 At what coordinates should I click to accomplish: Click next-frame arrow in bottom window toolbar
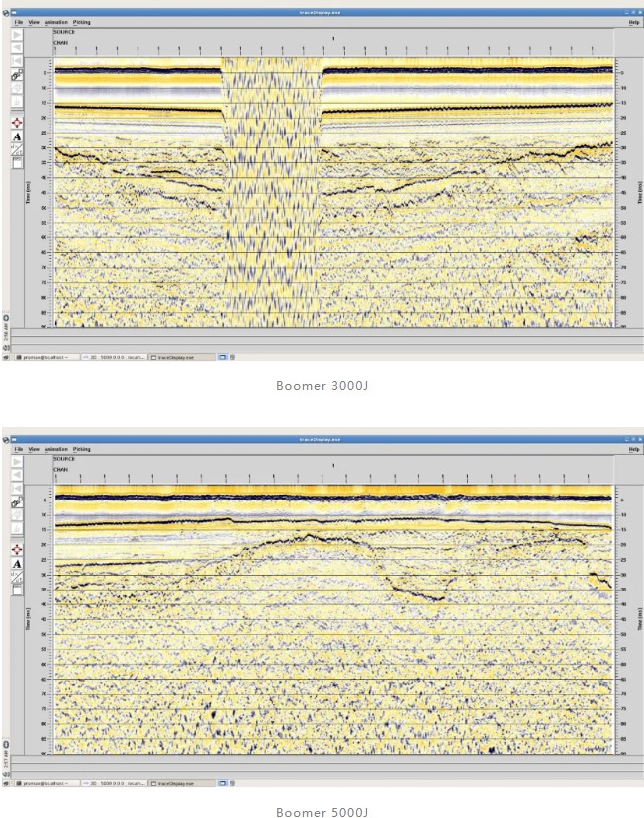[17, 462]
